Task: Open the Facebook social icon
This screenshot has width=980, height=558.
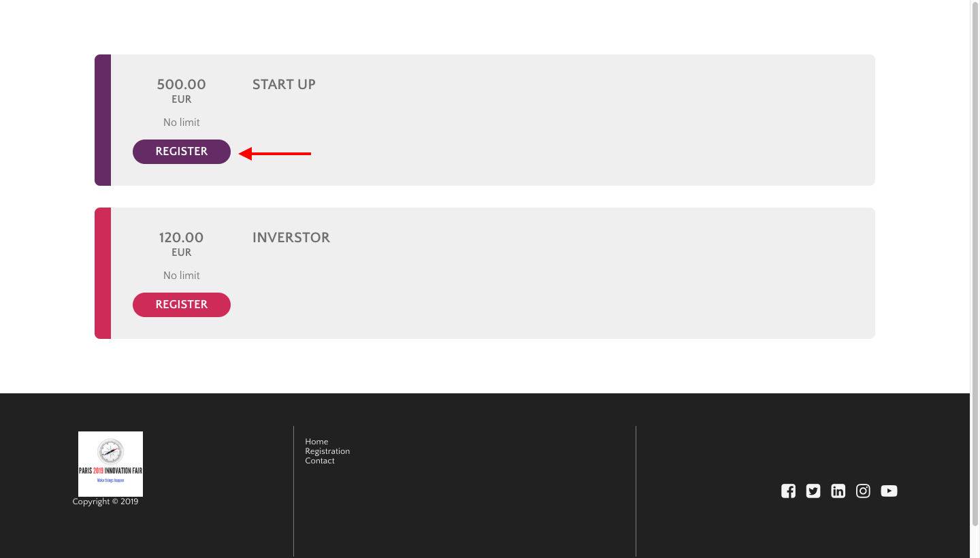Action: point(788,491)
